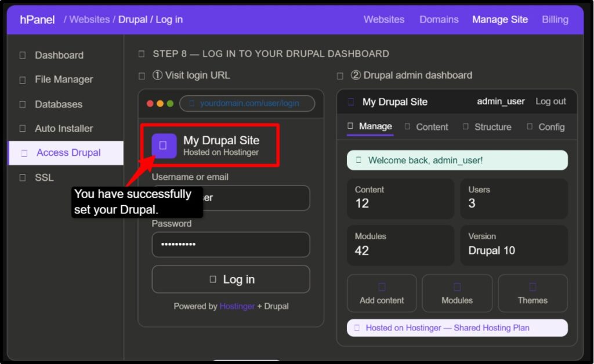Open the Structure tab
The height and width of the screenshot is (364, 594).
(x=487, y=127)
